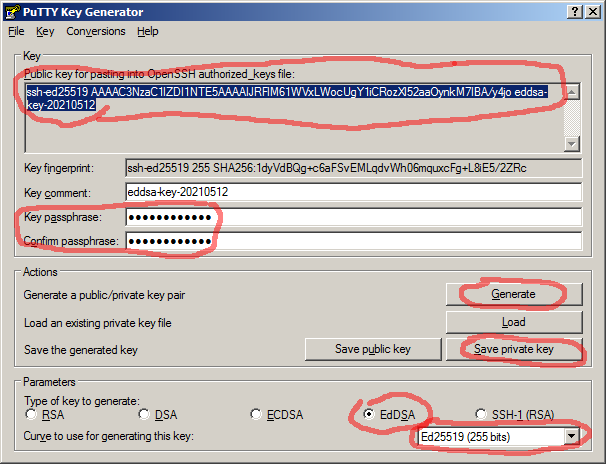
Task: Open the Key menu
Action: (x=45, y=31)
